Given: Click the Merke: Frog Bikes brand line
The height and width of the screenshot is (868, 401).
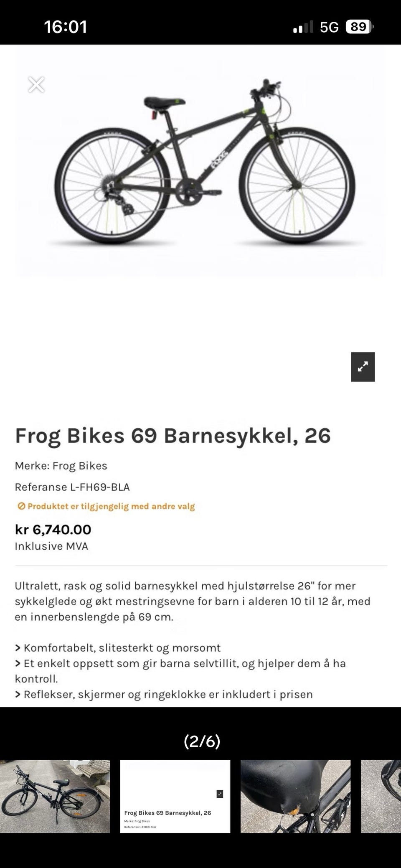Looking at the screenshot, I should 61,466.
